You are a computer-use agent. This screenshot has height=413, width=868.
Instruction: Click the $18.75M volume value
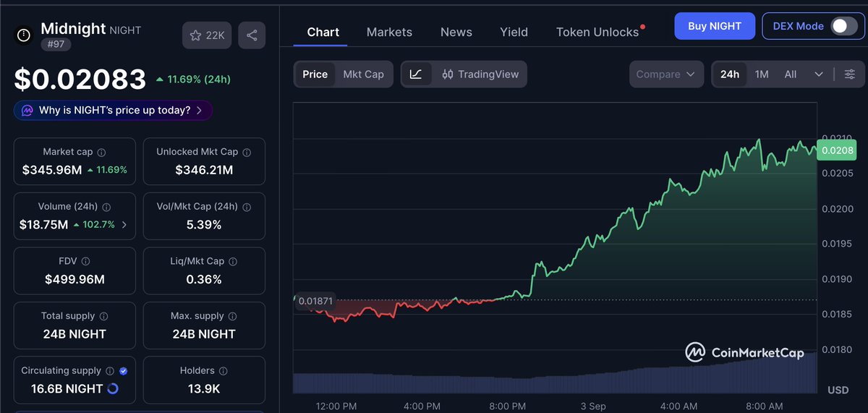tap(43, 225)
